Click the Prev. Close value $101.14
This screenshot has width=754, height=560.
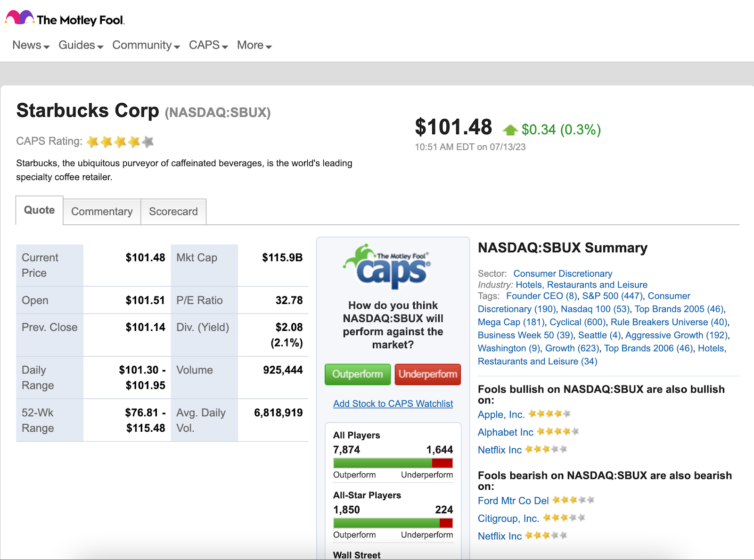point(145,327)
